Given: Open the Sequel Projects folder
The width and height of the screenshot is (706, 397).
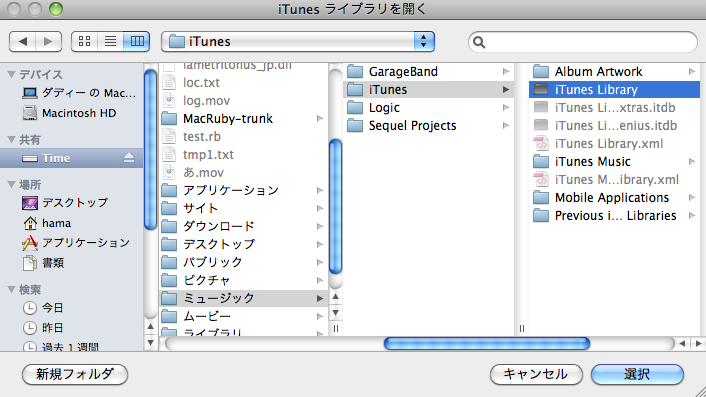Looking at the screenshot, I should pos(428,126).
